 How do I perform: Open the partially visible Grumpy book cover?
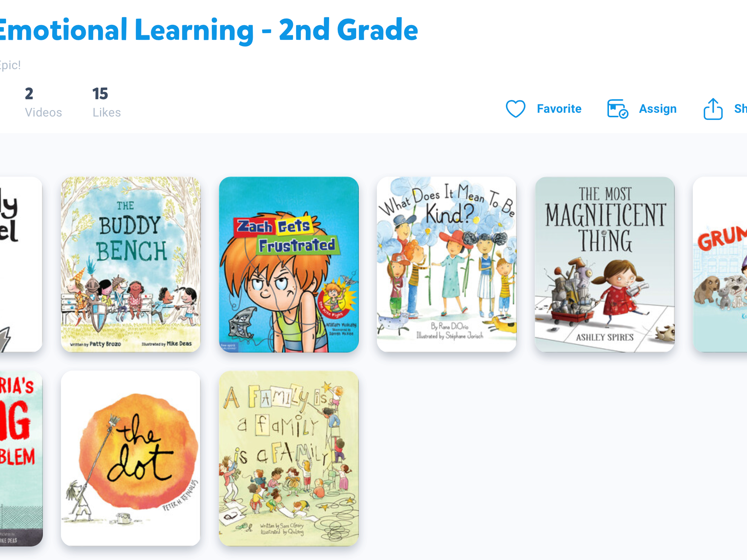point(720,264)
